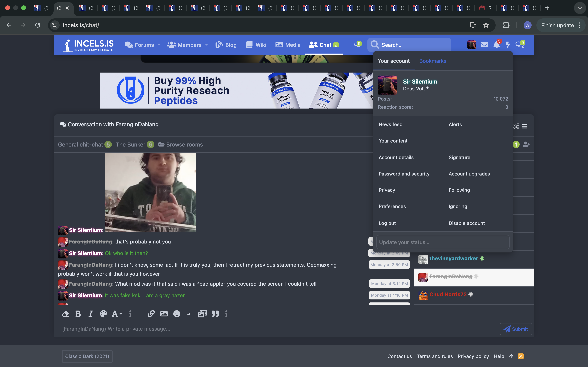This screenshot has width=588, height=367.
Task: Switch to the Bookmarks tab
Action: click(433, 61)
